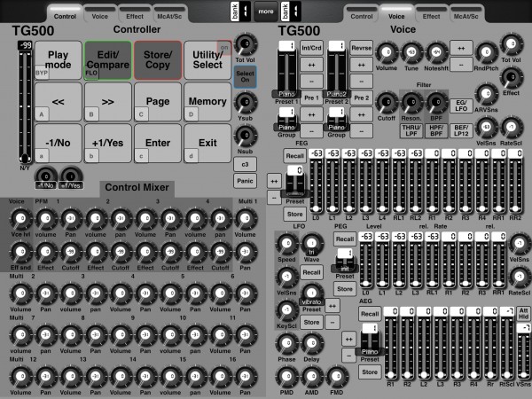532x399 pixels.
Task: Tap the Page button
Action: 158,102
